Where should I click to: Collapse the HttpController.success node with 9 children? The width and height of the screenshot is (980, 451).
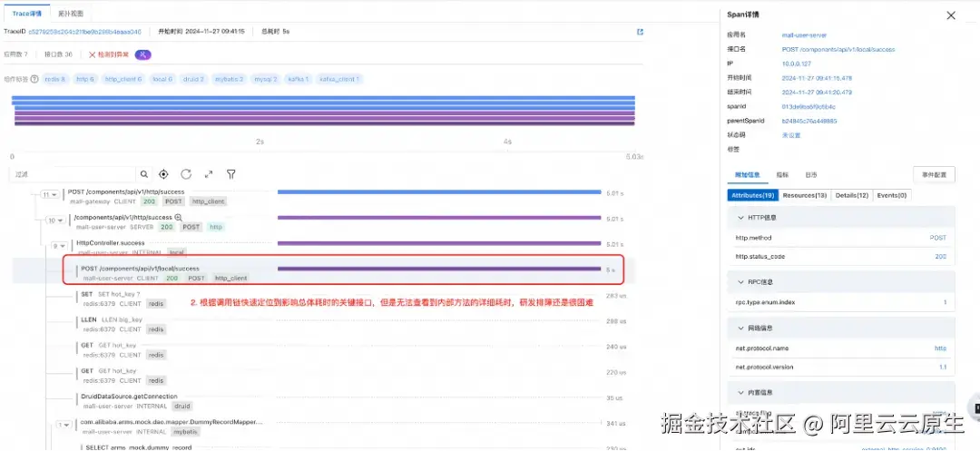pyautogui.click(x=60, y=246)
